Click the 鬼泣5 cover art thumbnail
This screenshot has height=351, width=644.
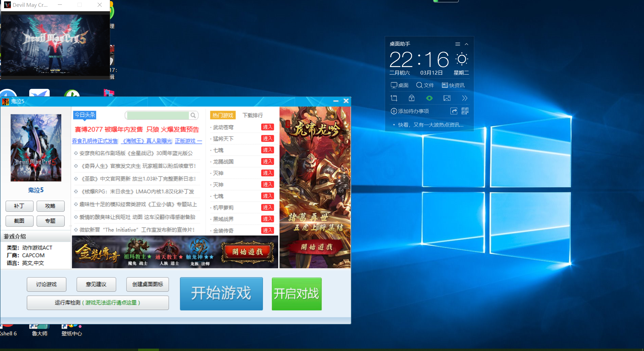[x=36, y=148]
